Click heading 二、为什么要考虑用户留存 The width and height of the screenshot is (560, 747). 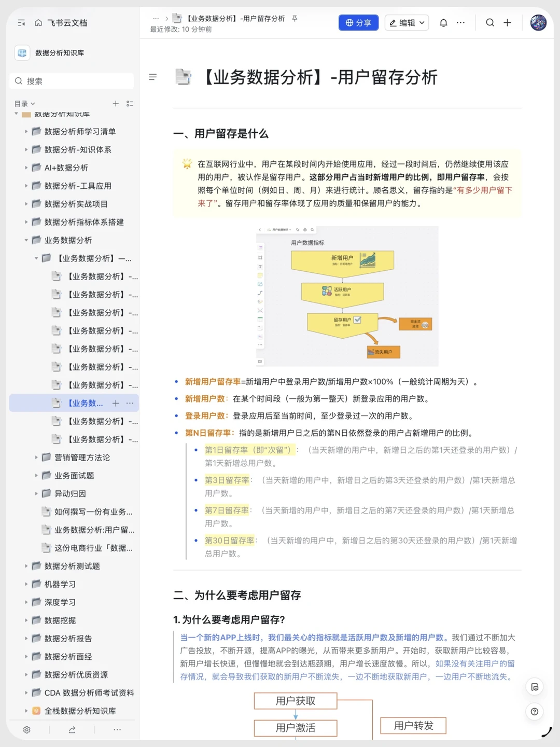click(x=237, y=596)
